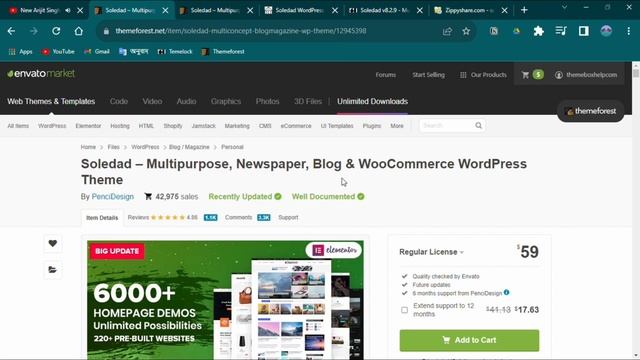
Task: Go back to the previous page
Action: click(x=11, y=31)
